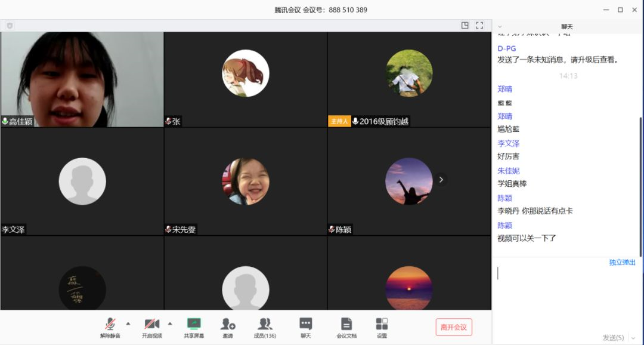Toggle the chat (聊天) toolbar icon

[305, 324]
